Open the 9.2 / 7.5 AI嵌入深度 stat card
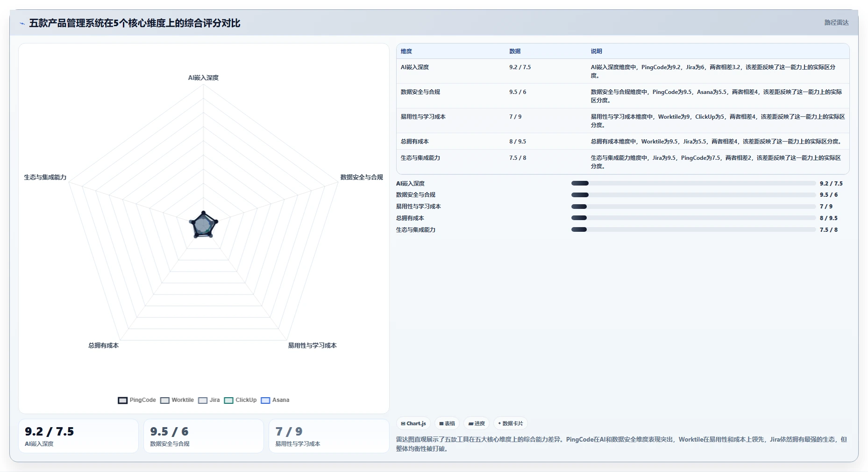 point(78,436)
